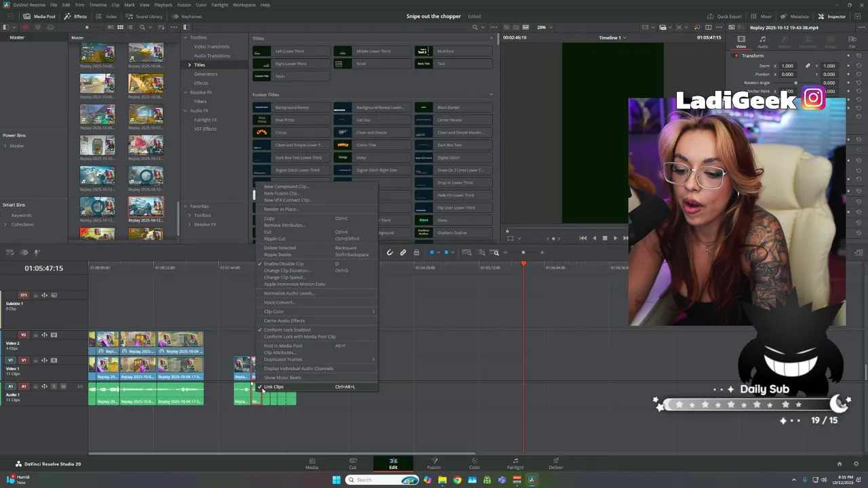Open the Metadata panel
868x488 pixels.
[795, 16]
